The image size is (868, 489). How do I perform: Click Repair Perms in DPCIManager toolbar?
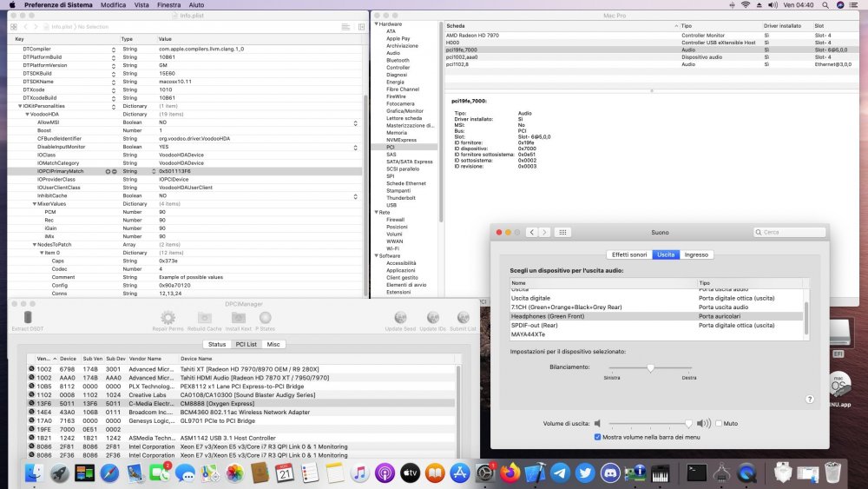point(168,320)
